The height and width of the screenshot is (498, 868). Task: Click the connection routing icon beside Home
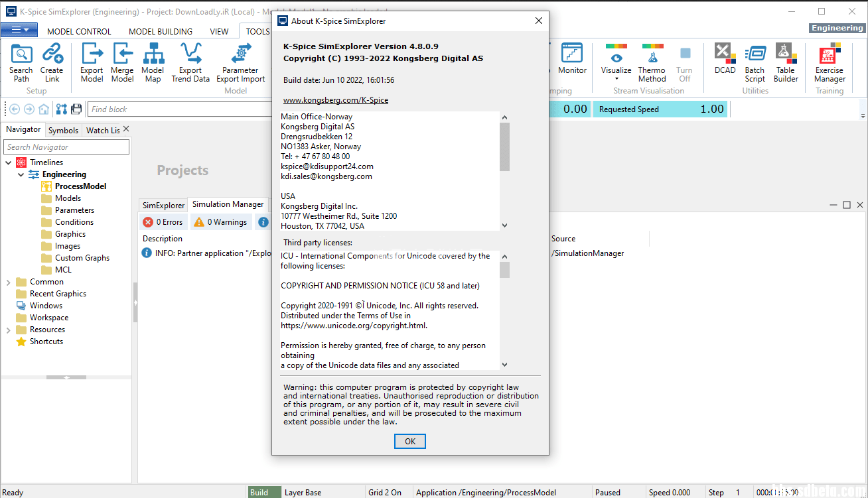62,109
